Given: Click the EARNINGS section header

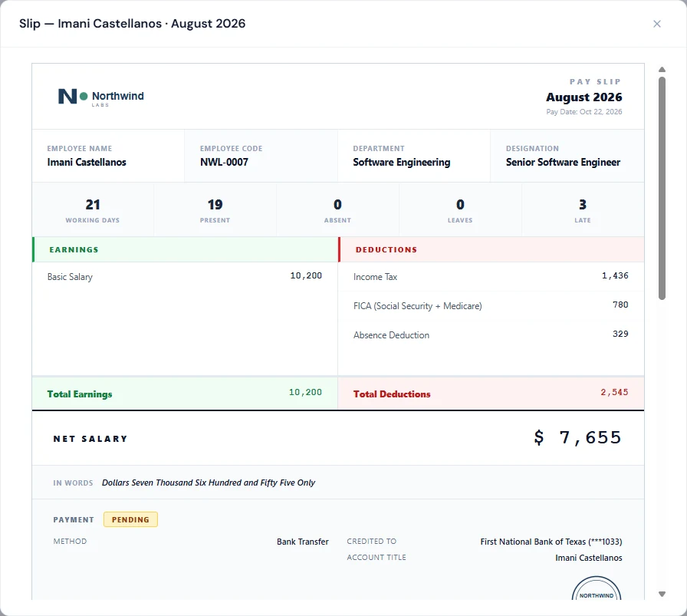Looking at the screenshot, I should tap(185, 249).
